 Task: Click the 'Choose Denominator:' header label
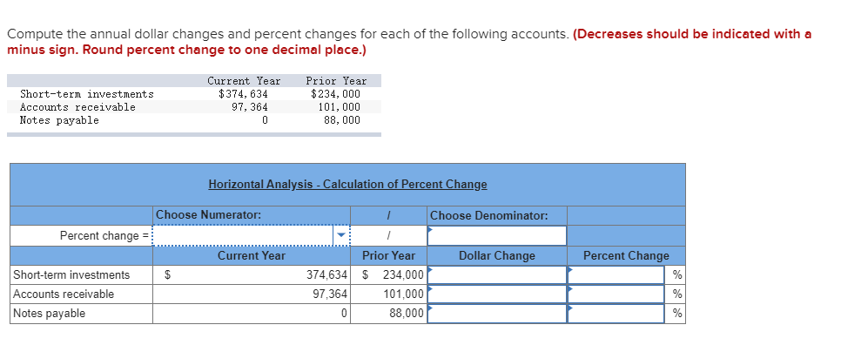coord(489,215)
